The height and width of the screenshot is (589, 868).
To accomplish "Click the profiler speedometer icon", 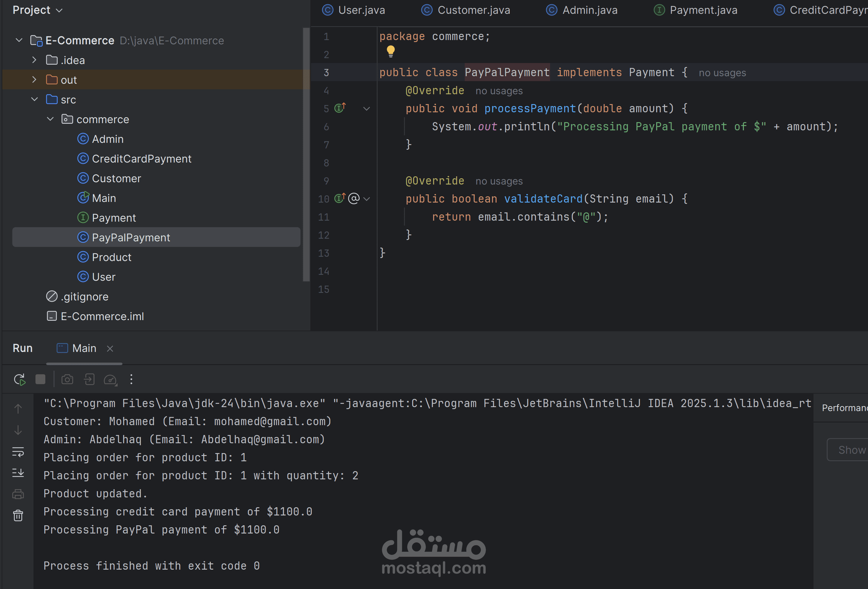I will [111, 380].
